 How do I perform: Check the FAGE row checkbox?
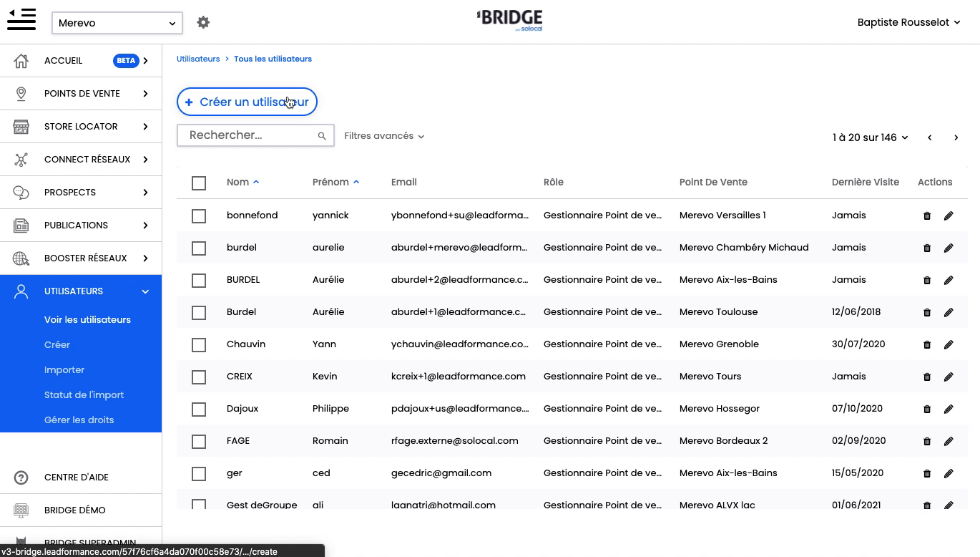[x=199, y=442]
